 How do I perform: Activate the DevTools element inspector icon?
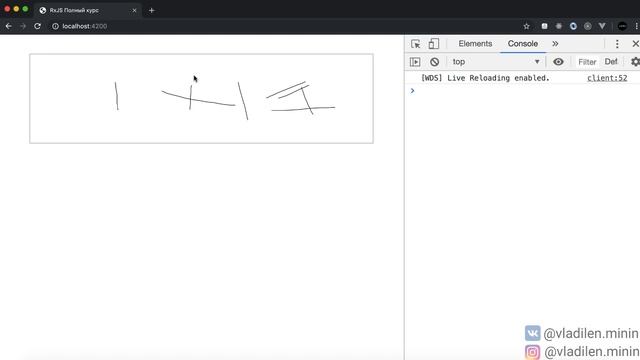click(416, 44)
